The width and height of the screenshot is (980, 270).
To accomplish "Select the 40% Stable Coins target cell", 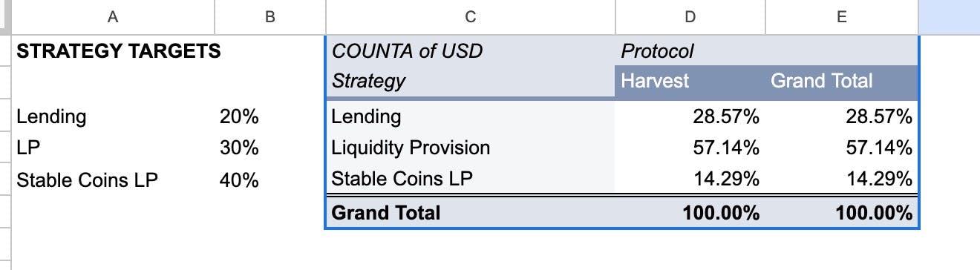I will (270, 179).
